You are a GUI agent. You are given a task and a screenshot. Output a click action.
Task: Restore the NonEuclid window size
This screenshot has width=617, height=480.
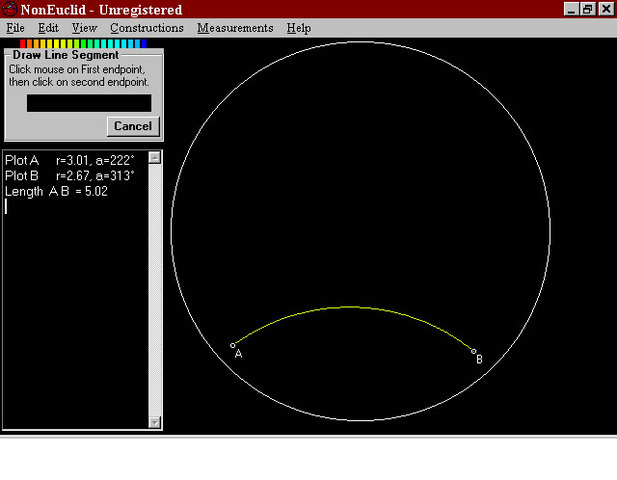pyautogui.click(x=587, y=9)
